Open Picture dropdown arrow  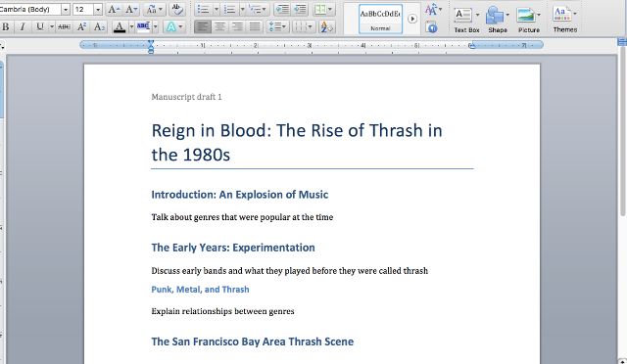click(539, 15)
